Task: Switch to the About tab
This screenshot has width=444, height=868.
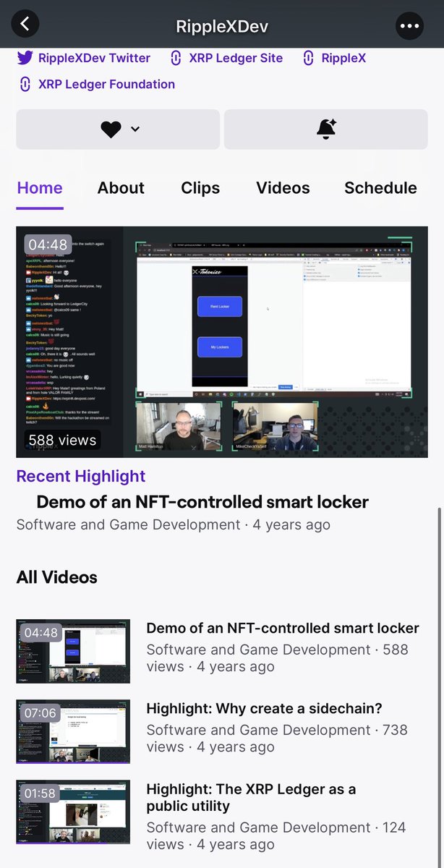Action: point(121,188)
